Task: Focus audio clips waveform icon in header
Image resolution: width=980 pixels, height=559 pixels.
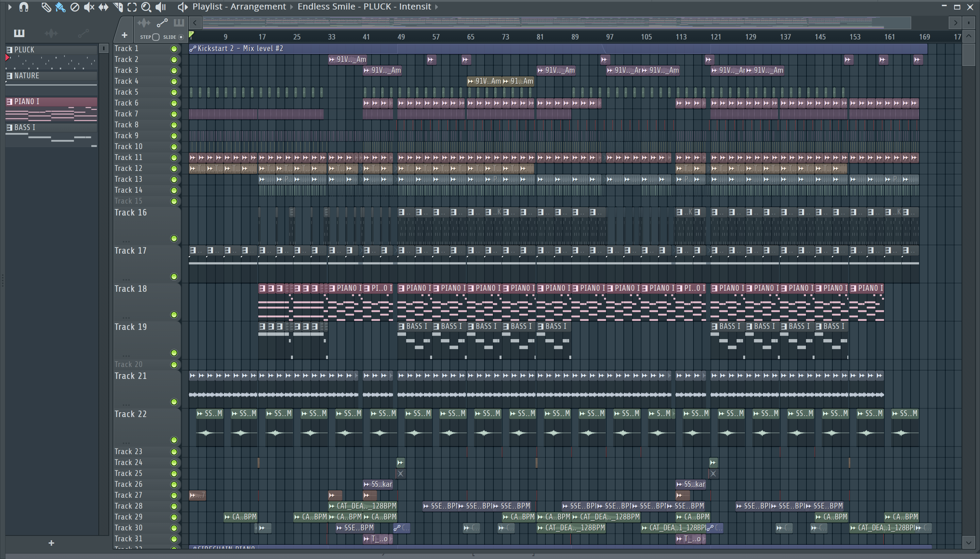Action: [144, 23]
